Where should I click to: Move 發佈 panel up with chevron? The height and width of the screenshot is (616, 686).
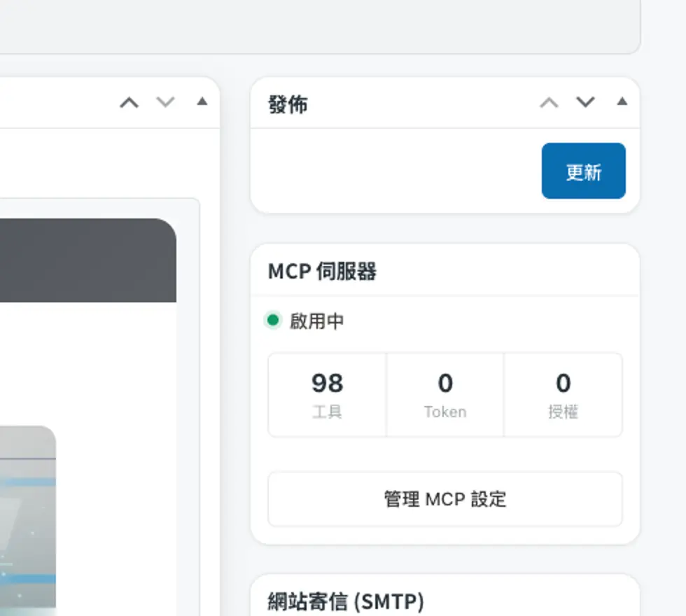pyautogui.click(x=549, y=102)
